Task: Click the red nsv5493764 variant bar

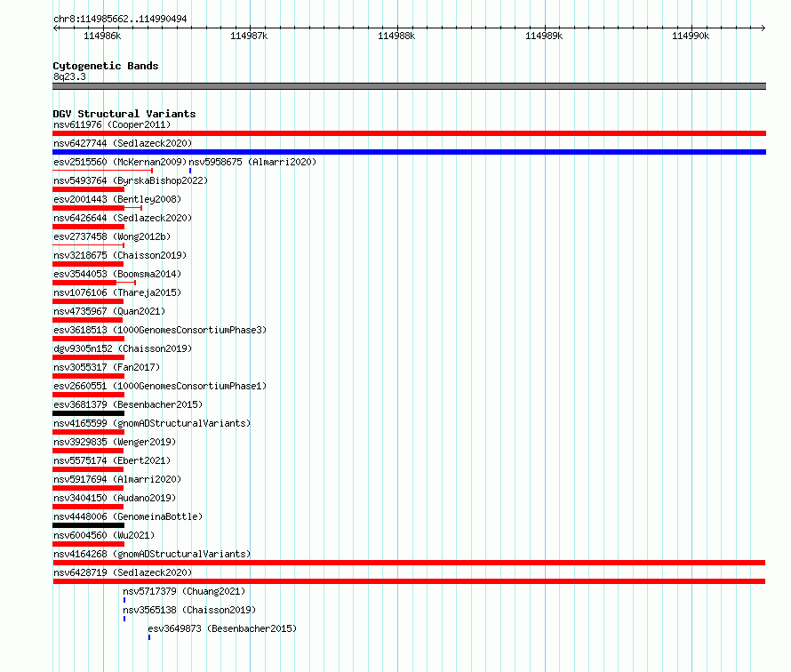Action: [88, 189]
